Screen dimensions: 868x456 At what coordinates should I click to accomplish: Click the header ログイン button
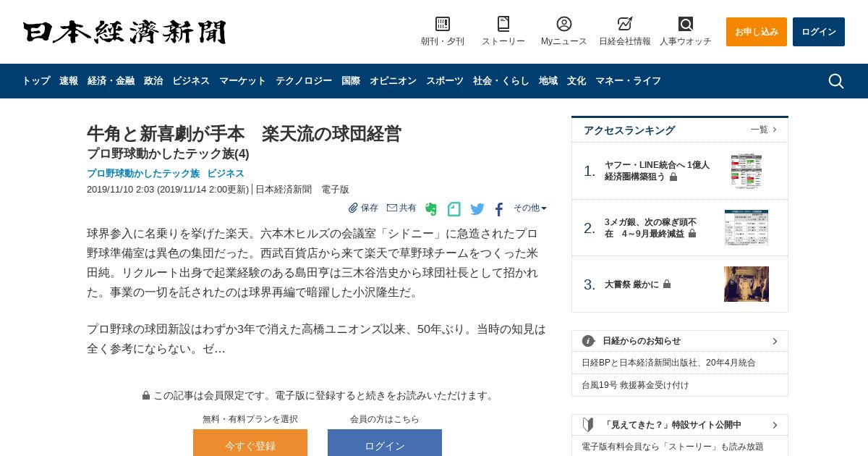pos(819,32)
